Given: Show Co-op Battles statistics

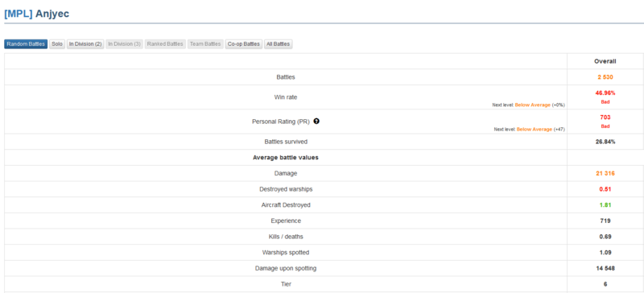Looking at the screenshot, I should 244,44.
